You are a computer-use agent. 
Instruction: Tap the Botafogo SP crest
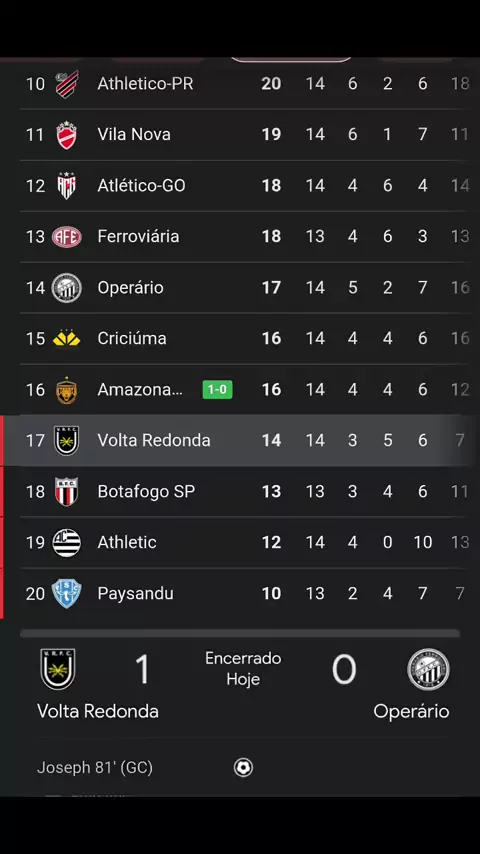pyautogui.click(x=67, y=492)
